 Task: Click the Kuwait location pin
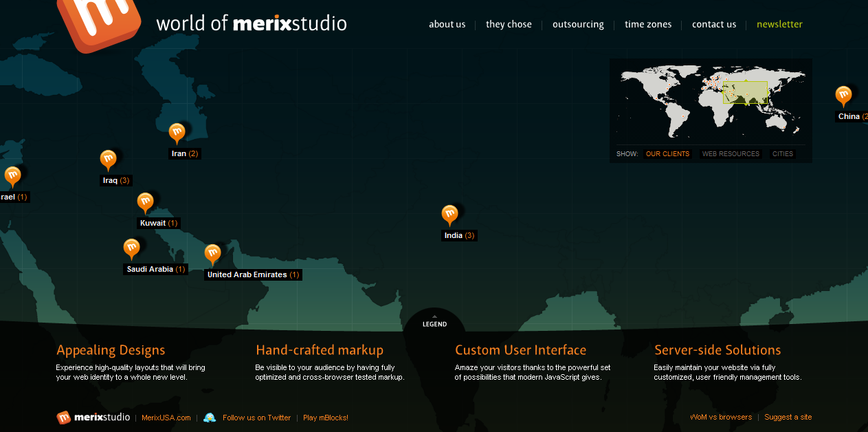[x=145, y=202]
